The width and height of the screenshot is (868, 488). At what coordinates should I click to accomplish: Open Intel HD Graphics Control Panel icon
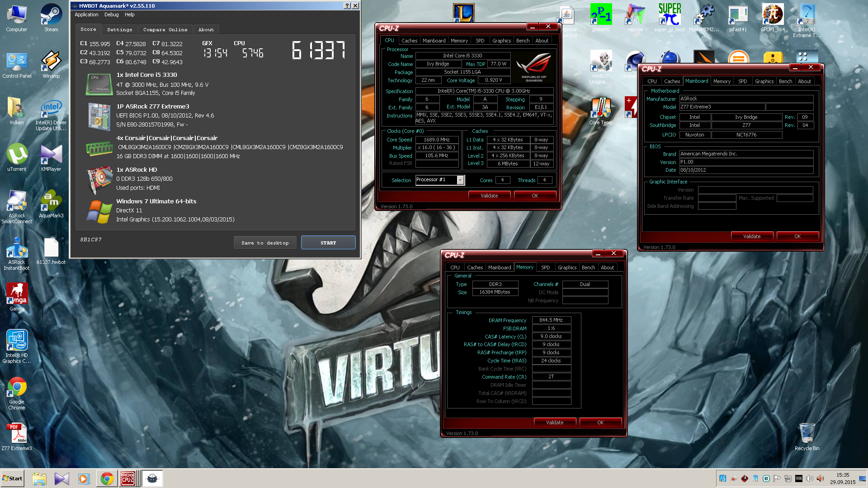(x=17, y=347)
